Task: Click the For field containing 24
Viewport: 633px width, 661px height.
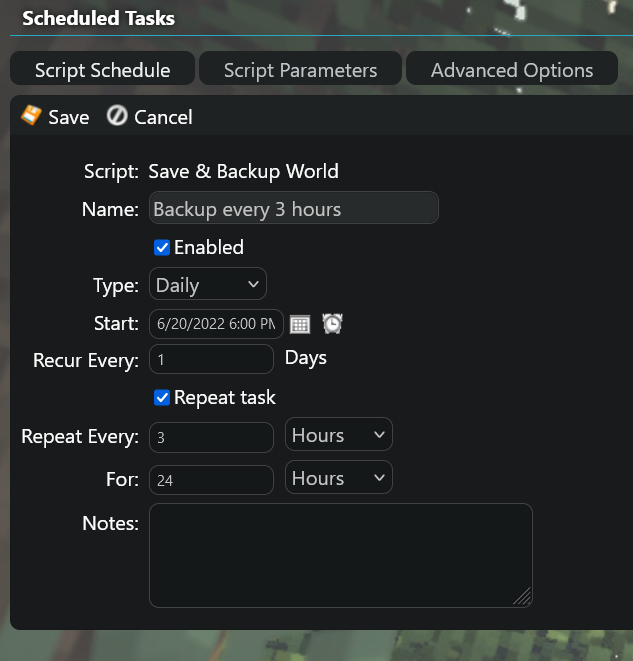Action: 211,480
